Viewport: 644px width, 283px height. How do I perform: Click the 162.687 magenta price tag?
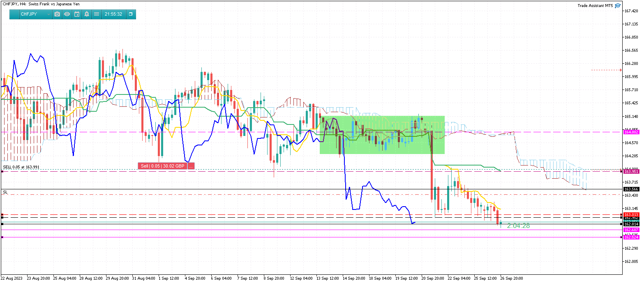(631, 230)
